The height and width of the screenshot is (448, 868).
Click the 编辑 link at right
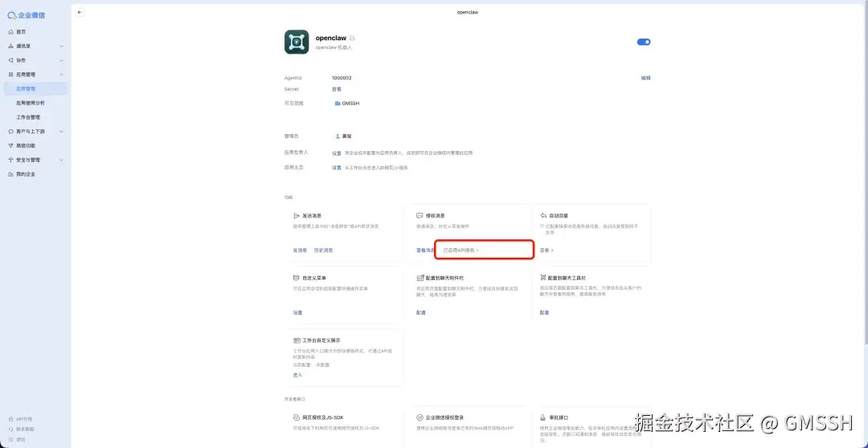pyautogui.click(x=645, y=78)
